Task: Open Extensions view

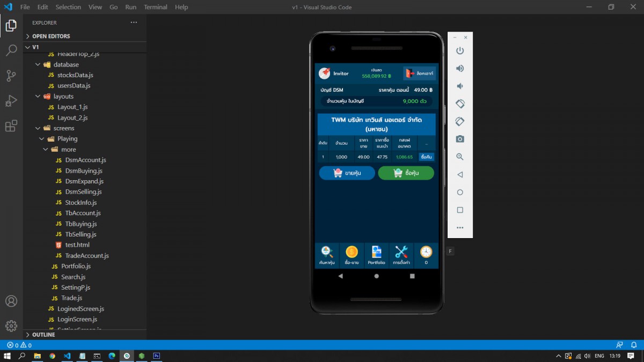Action: (x=11, y=126)
